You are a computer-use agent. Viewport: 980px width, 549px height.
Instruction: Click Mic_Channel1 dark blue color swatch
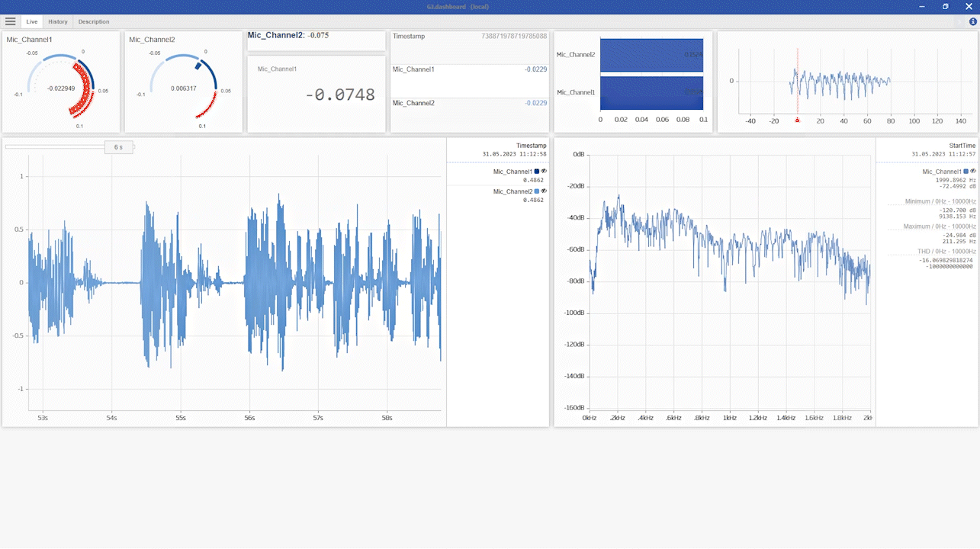pyautogui.click(x=537, y=172)
